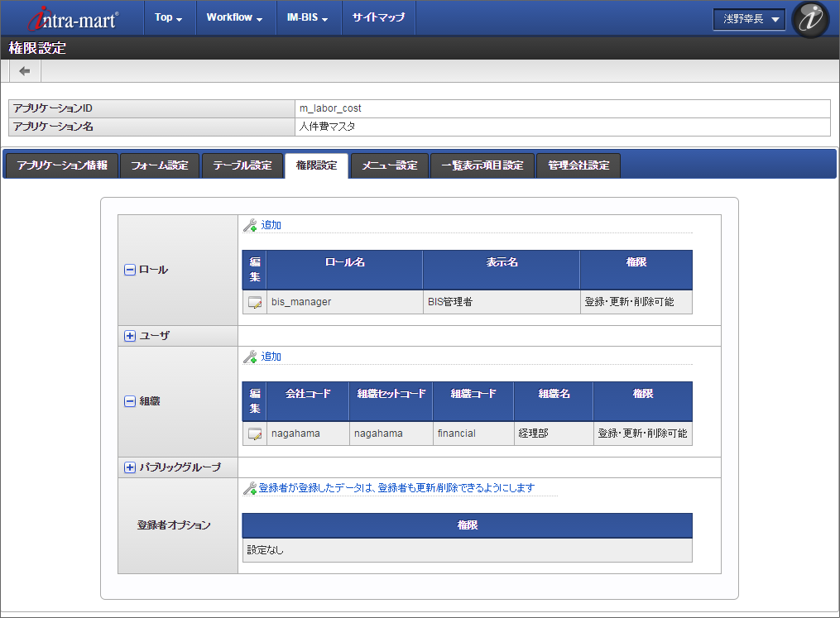Click the 登録者 update-delete option link

point(397,488)
